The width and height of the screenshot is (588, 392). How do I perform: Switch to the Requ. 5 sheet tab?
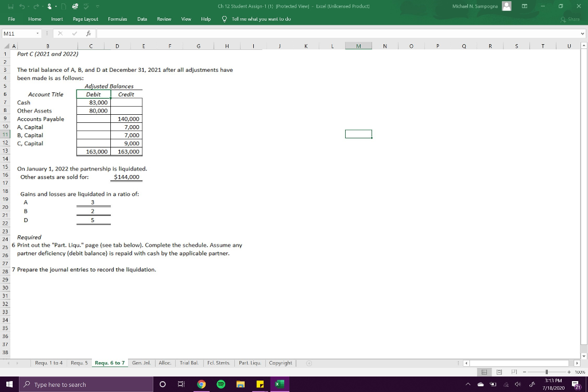point(79,363)
